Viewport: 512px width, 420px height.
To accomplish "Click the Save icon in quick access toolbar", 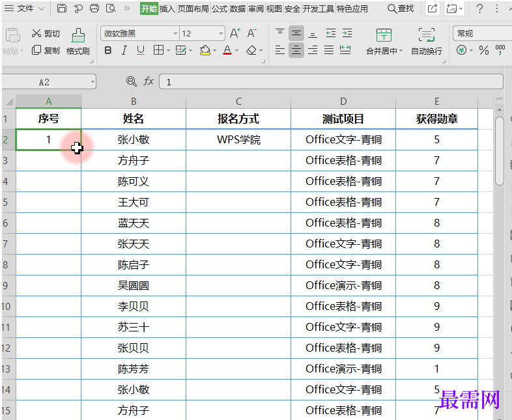I will pyautogui.click(x=62, y=8).
